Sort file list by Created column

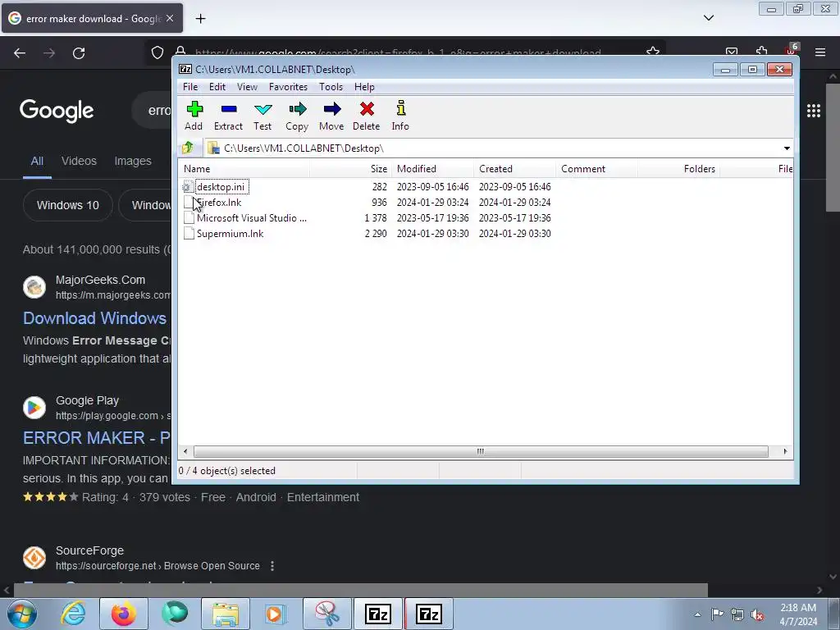(x=514, y=169)
